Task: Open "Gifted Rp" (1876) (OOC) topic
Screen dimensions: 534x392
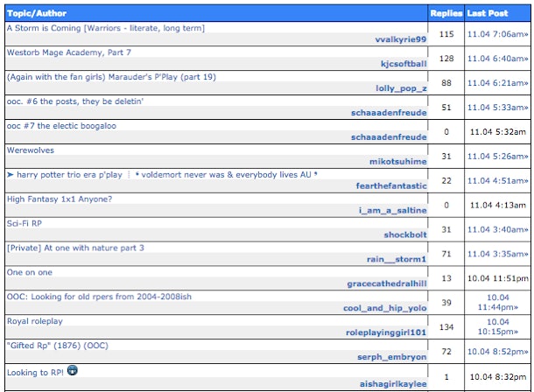Action: [x=58, y=346]
